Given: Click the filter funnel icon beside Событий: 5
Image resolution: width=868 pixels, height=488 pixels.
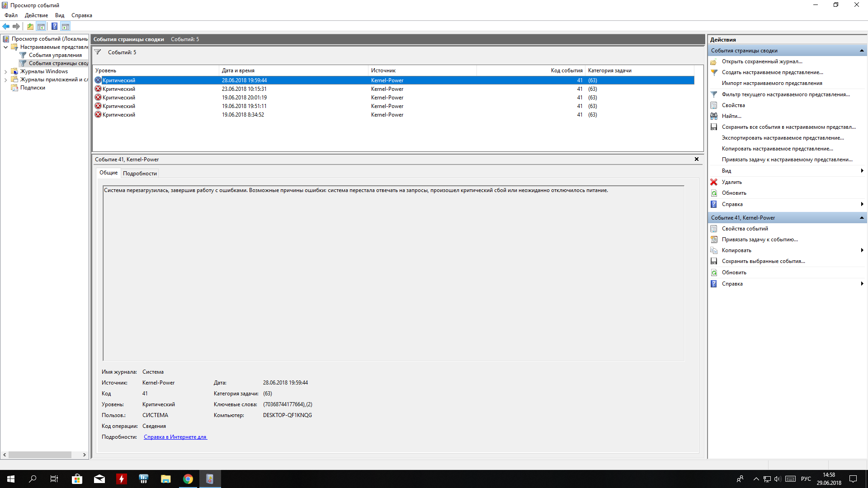Looking at the screenshot, I should tap(98, 52).
